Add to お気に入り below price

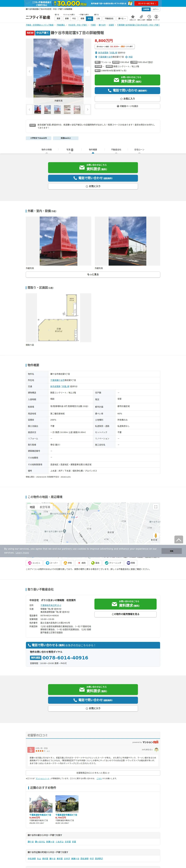coord(127,99)
